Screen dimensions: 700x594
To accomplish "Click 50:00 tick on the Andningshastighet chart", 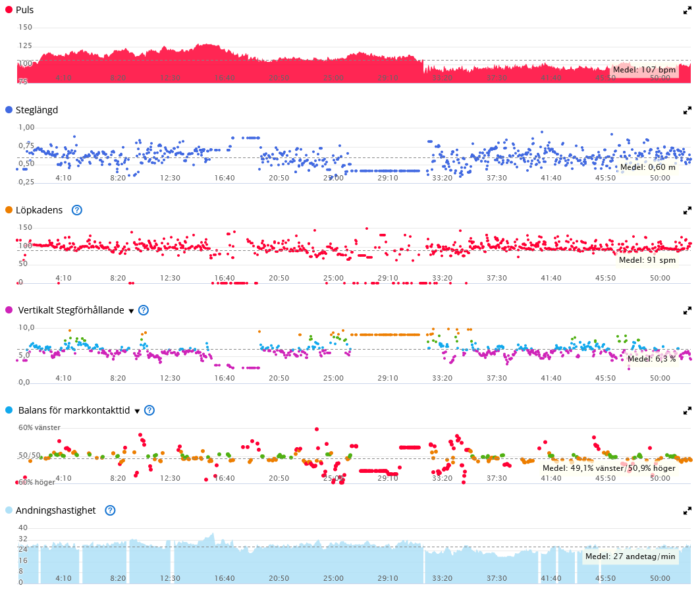I will click(x=660, y=578).
